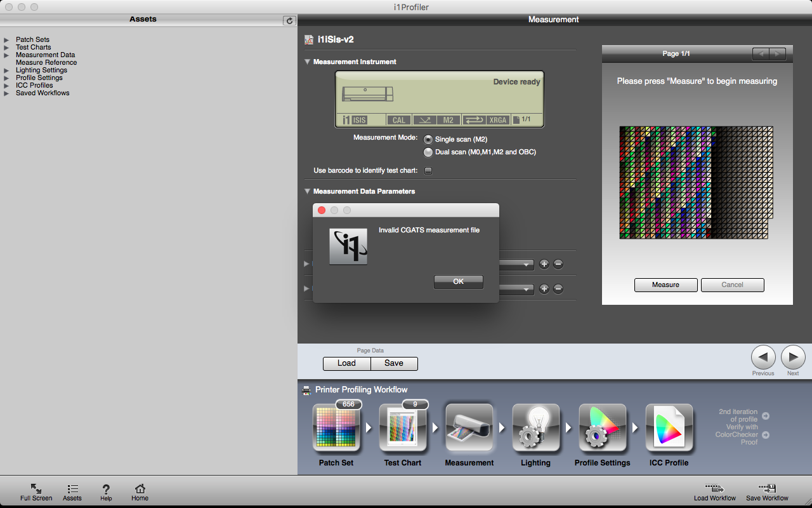Select Dual scan (M0,M1,M2 and OBC) mode
This screenshot has height=508, width=812.
[428, 152]
